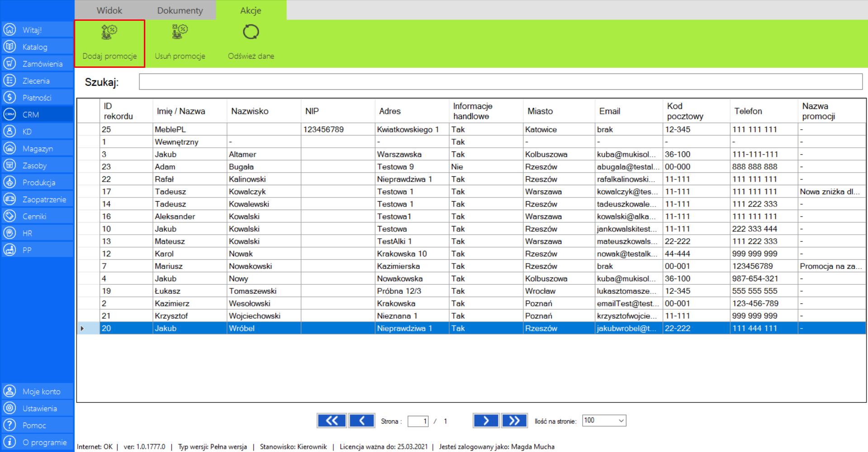This screenshot has height=452, width=868.
Task: Select the Aleksander name cell
Action: [x=190, y=217]
